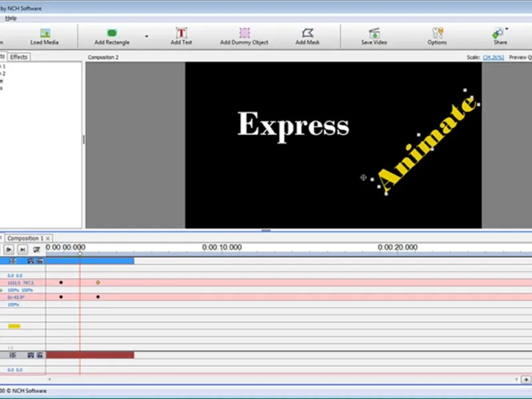Open the Help menu
532x399 pixels.
tap(11, 19)
